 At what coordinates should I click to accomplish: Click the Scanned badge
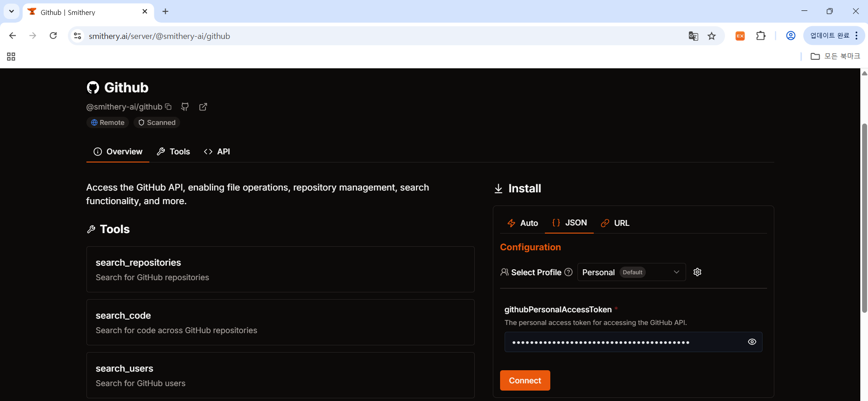pyautogui.click(x=157, y=123)
